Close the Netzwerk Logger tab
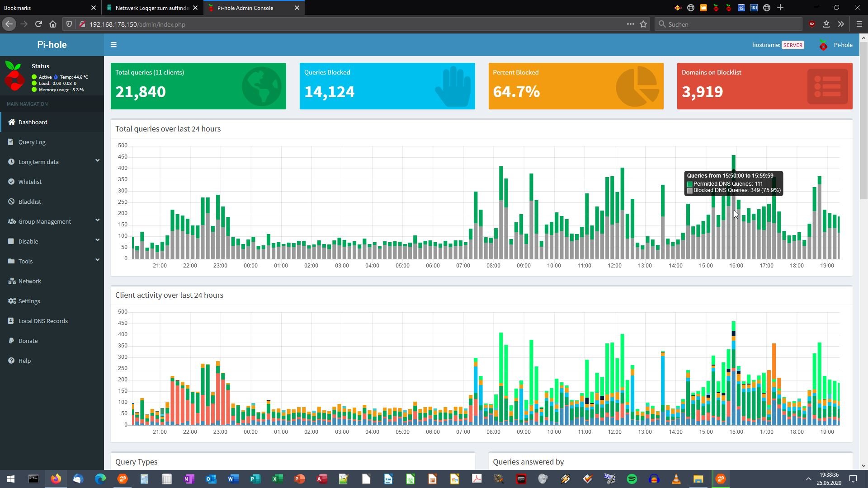Viewport: 868px width, 488px height. (x=195, y=8)
